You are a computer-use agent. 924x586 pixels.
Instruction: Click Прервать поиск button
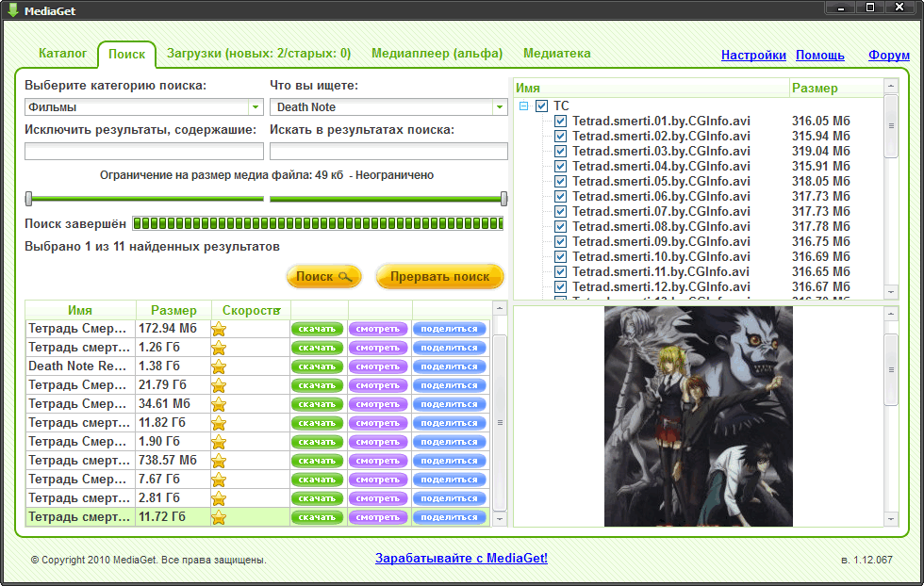click(x=439, y=277)
